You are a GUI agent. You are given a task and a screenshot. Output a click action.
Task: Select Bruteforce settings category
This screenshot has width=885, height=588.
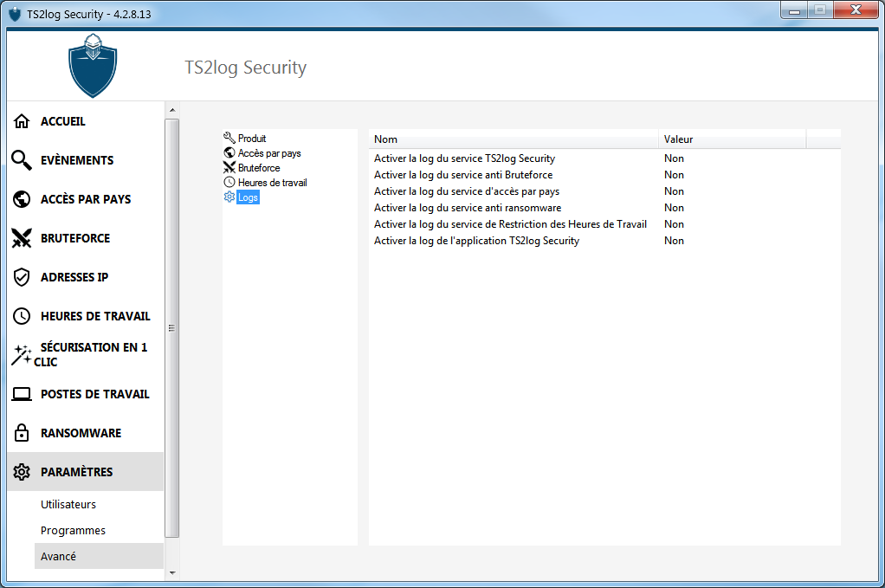[259, 168]
